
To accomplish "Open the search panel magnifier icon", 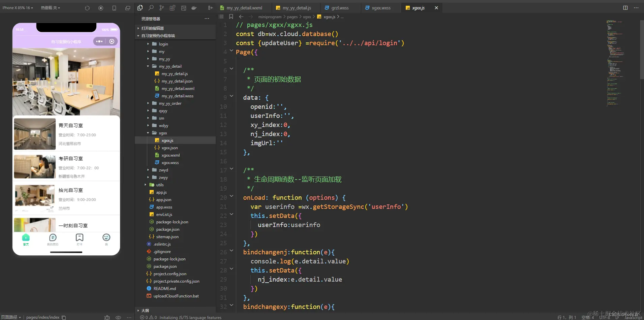I will click(151, 8).
